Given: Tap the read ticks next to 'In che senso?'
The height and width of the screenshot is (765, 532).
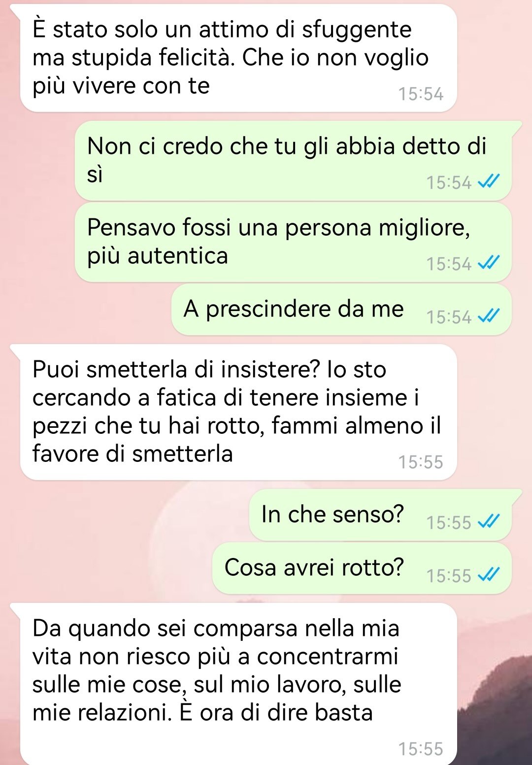Looking at the screenshot, I should 489,522.
